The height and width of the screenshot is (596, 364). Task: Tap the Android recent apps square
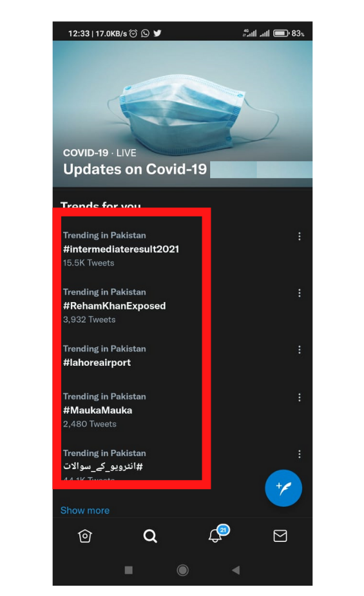(129, 570)
